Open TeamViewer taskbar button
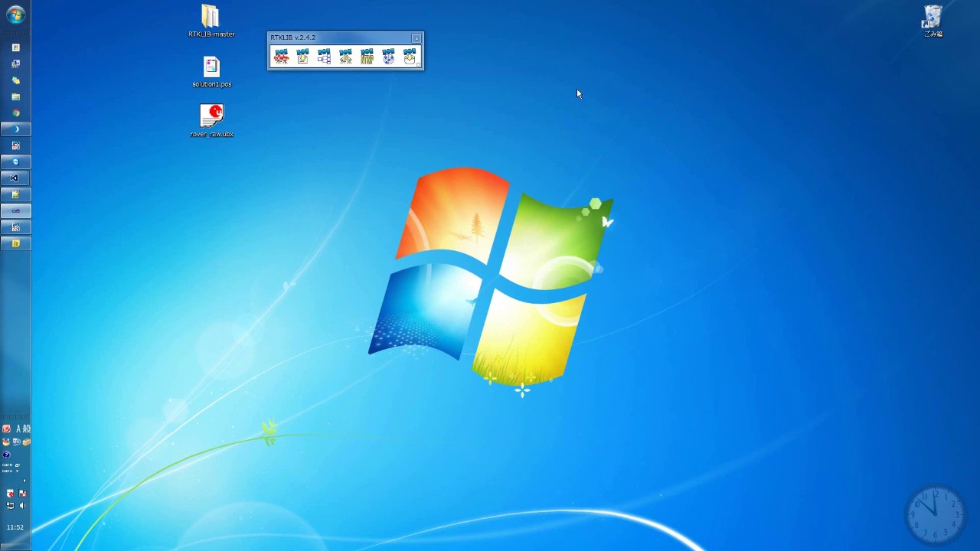Screen dimensions: 980x551 [x=15, y=161]
